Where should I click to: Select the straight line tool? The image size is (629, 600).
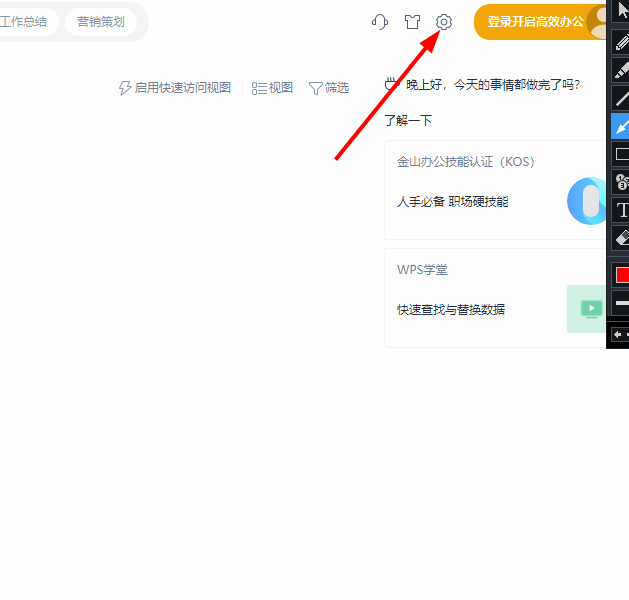pos(621,97)
